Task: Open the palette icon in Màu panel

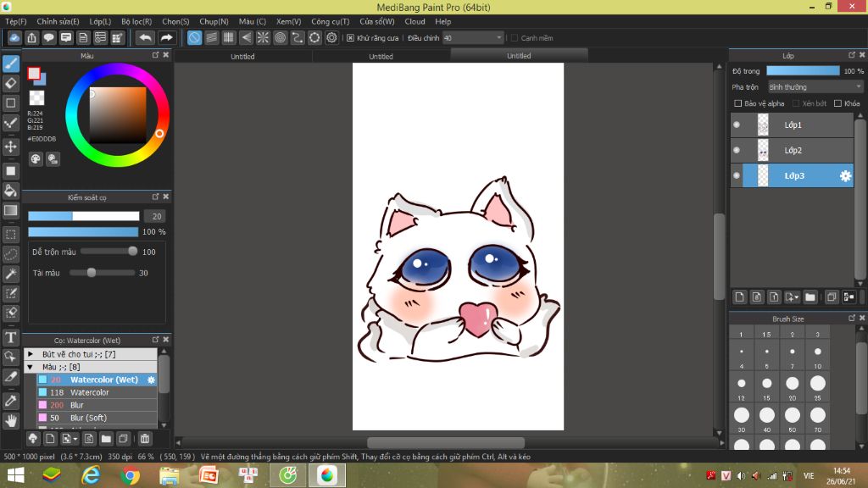Action: point(36,159)
